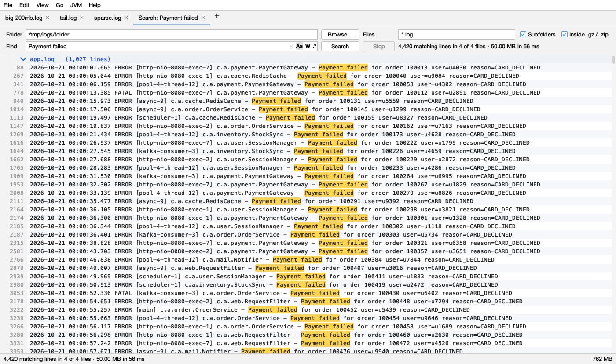This screenshot has height=364, width=616.
Task: Click the status bar matching lines summary
Action: [73, 359]
